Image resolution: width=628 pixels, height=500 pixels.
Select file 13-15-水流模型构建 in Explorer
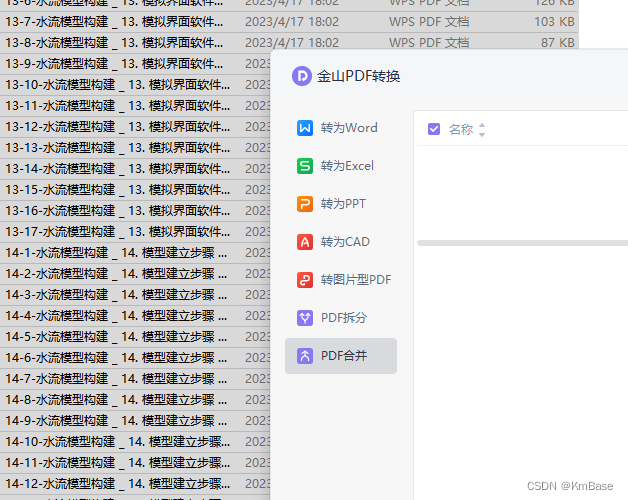point(117,190)
